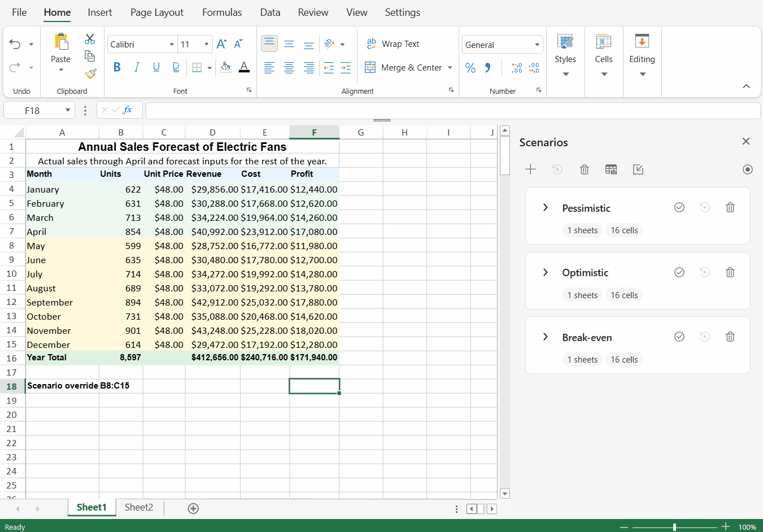The image size is (763, 532).
Task: Click Increase Decimal icon
Action: 517,68
